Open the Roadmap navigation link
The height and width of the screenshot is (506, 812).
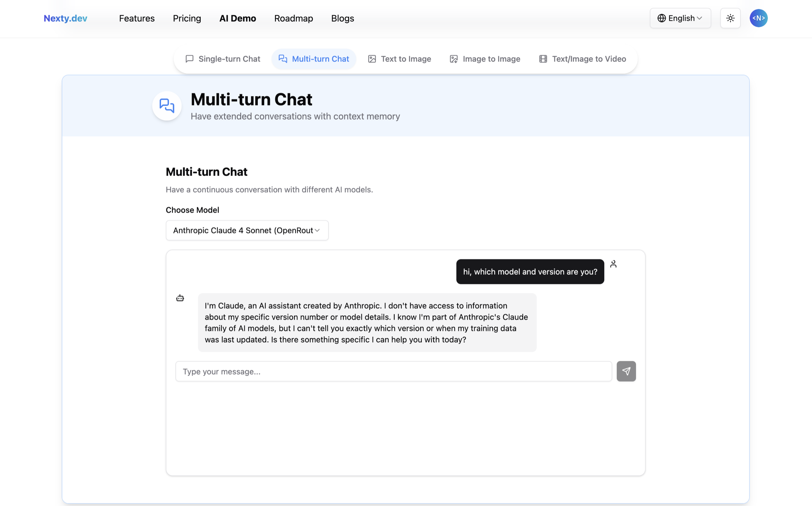pos(293,18)
